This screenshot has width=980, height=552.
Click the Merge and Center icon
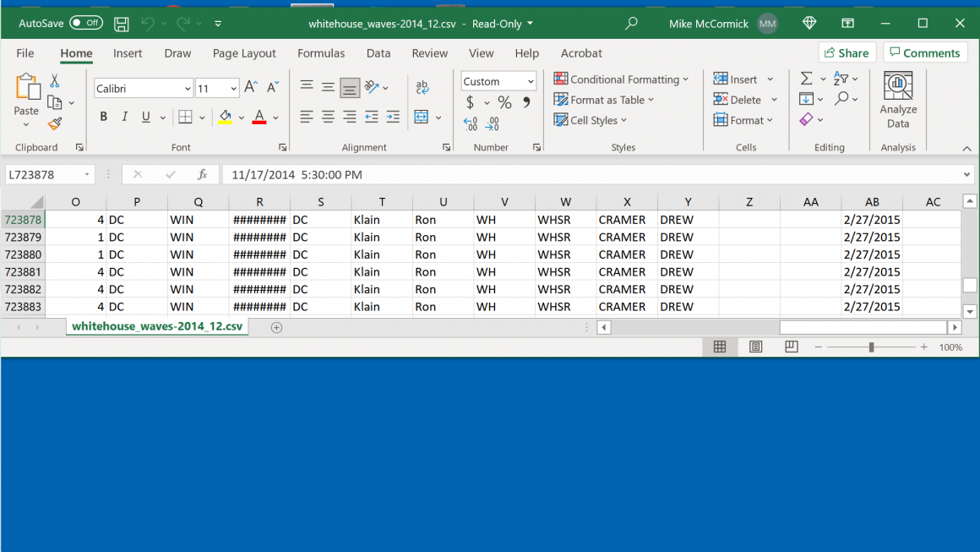pos(422,118)
